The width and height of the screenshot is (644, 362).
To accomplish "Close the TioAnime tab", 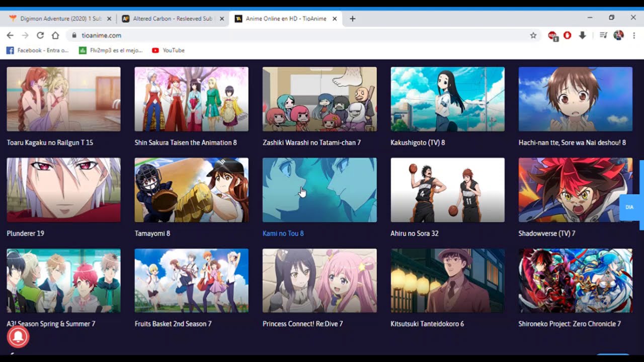I will coord(335,19).
